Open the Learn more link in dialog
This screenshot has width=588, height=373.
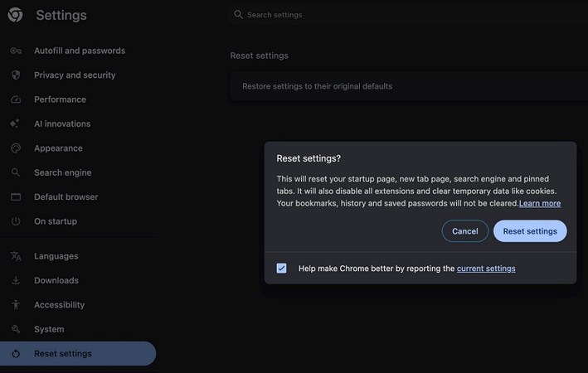(x=540, y=203)
